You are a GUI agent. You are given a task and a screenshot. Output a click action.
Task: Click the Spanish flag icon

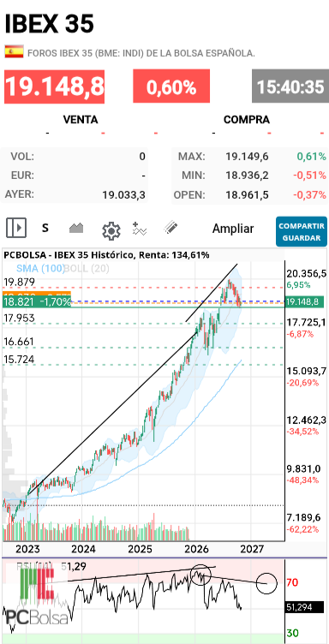point(14,51)
